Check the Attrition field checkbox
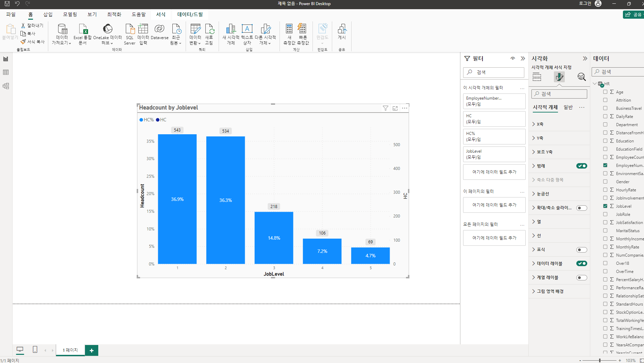 [x=605, y=100]
